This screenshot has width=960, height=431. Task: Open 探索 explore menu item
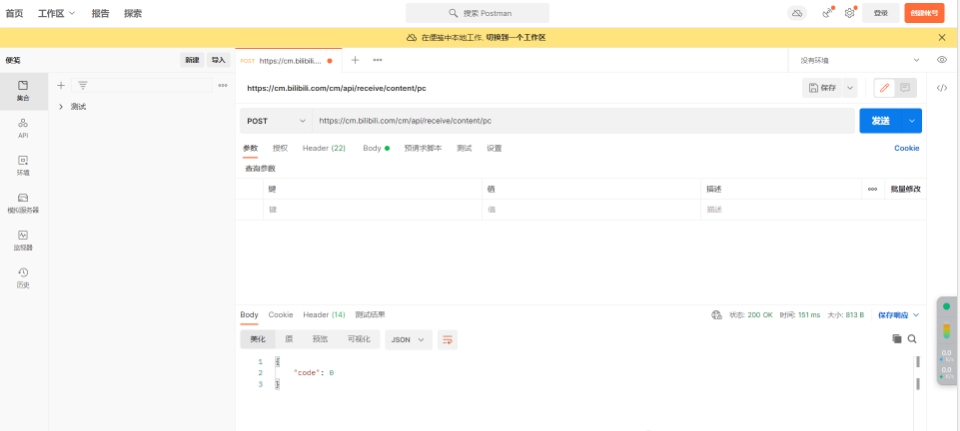(x=133, y=13)
